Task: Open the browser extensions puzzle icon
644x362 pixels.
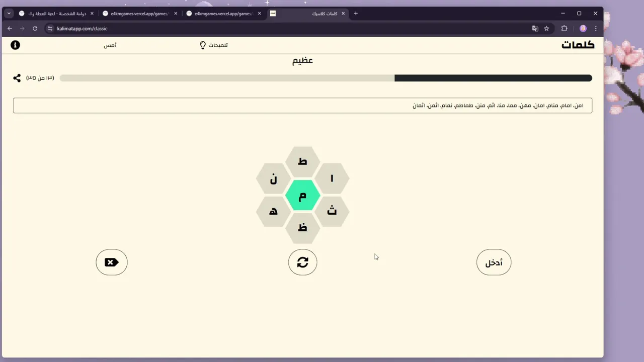Action: coord(565,29)
